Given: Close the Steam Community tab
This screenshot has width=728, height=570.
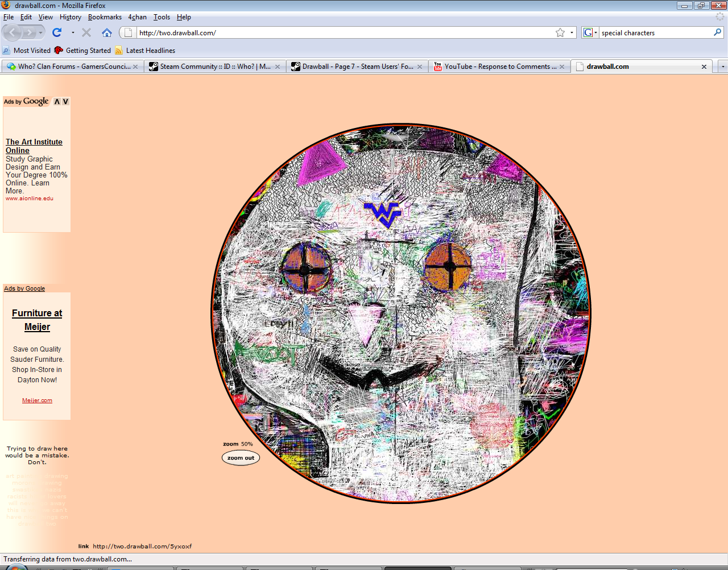Looking at the screenshot, I should (278, 67).
